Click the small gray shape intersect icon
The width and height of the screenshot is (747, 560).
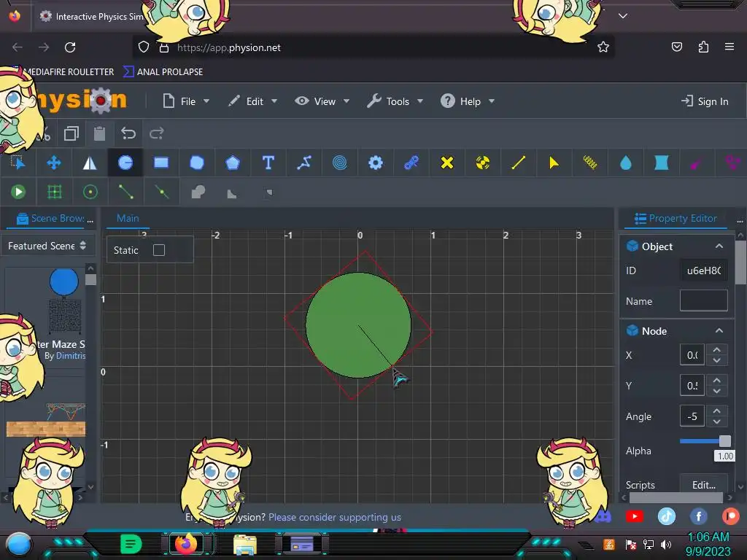(269, 192)
